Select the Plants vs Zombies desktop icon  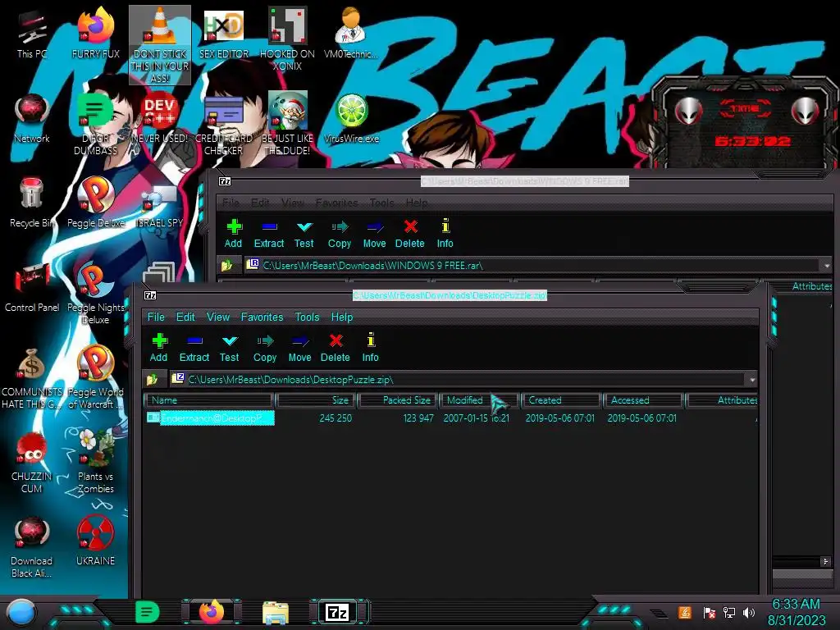click(x=95, y=462)
